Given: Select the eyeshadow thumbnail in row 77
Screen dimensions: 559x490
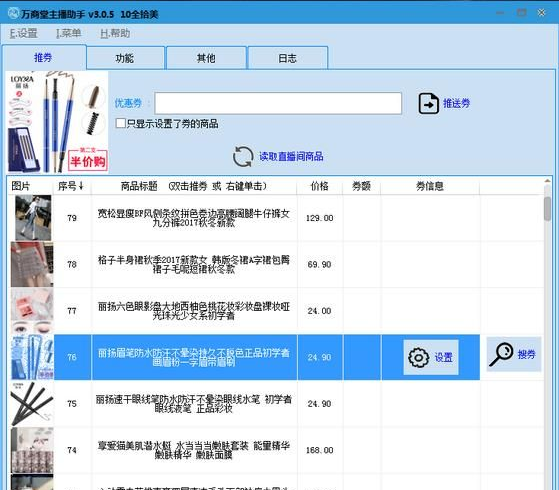Looking at the screenshot, I should [x=32, y=311].
